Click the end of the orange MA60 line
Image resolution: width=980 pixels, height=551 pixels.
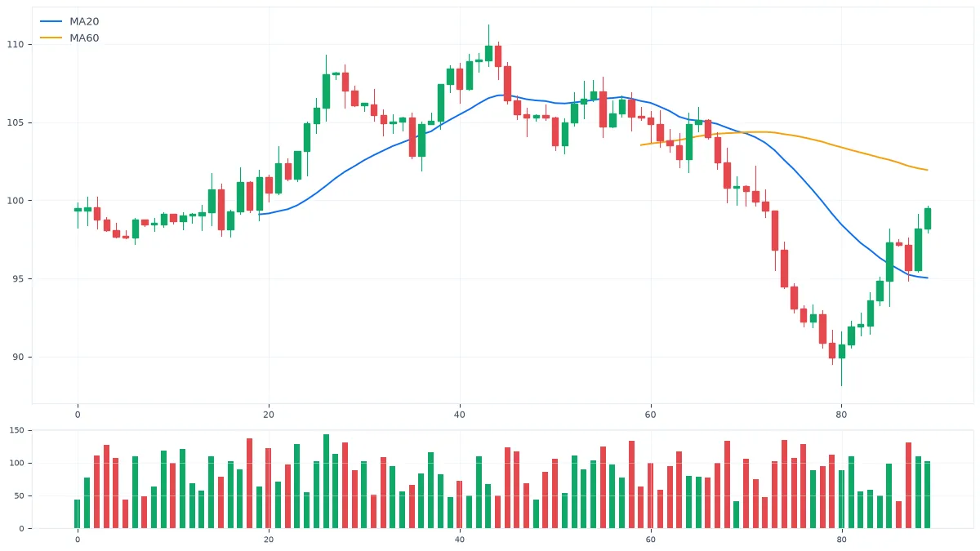pos(927,170)
